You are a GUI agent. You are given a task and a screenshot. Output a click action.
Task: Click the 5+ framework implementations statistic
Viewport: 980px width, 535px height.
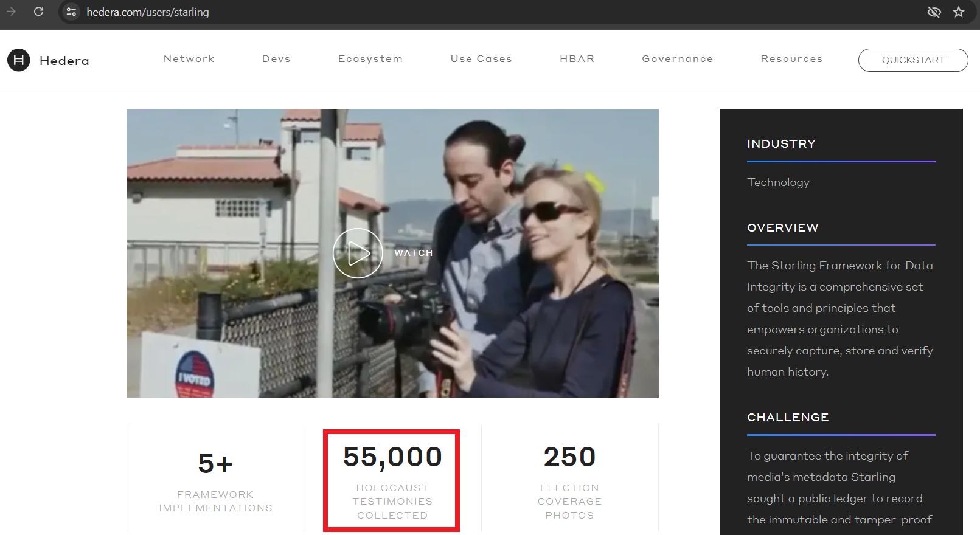pyautogui.click(x=215, y=463)
